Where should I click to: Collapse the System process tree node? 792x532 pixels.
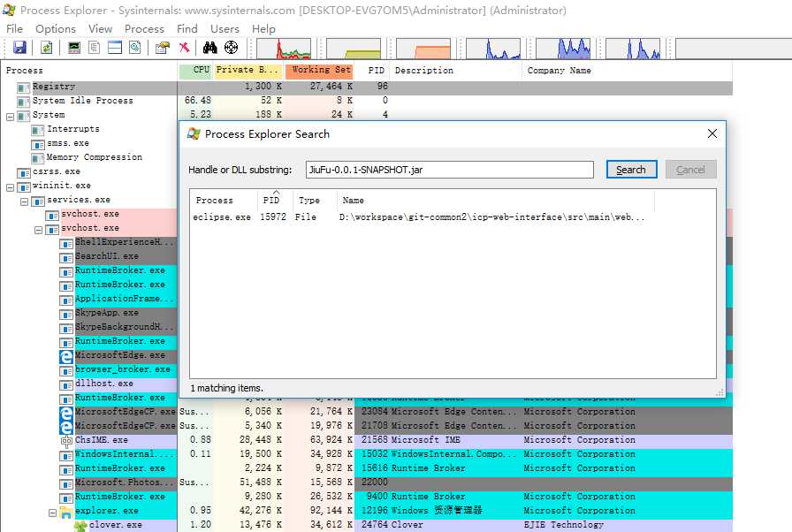tap(10, 117)
